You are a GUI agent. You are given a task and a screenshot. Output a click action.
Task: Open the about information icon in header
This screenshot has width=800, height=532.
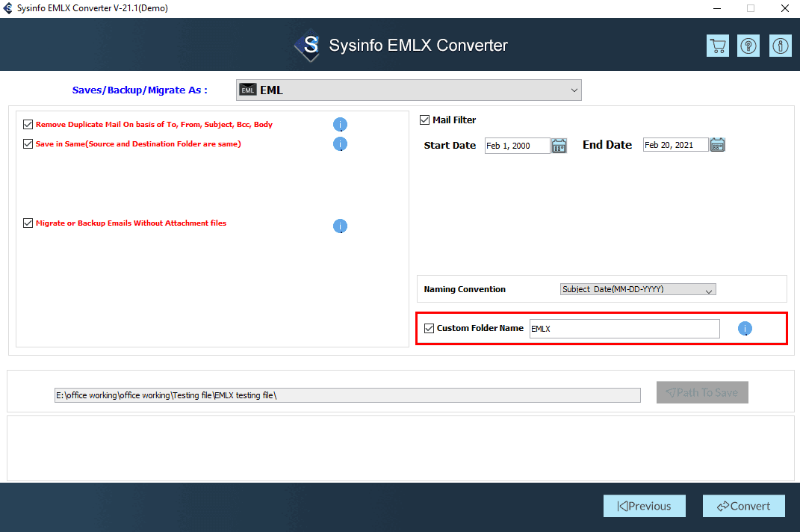(780, 46)
